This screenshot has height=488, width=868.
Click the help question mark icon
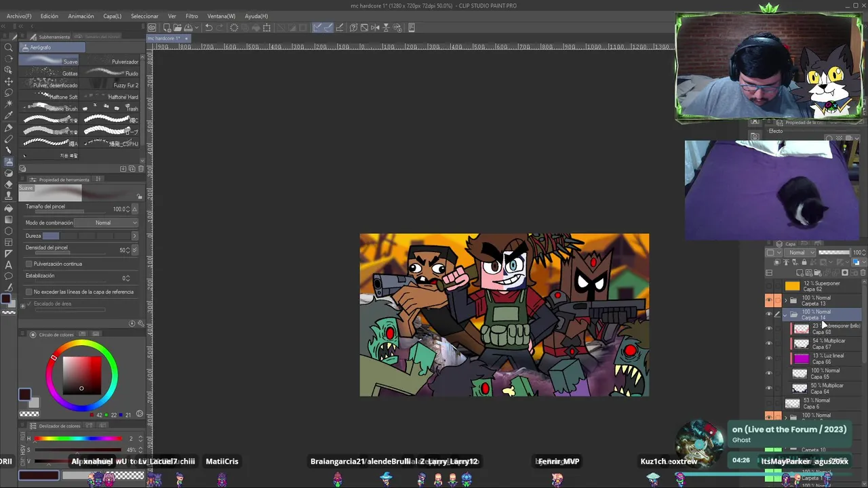(353, 28)
